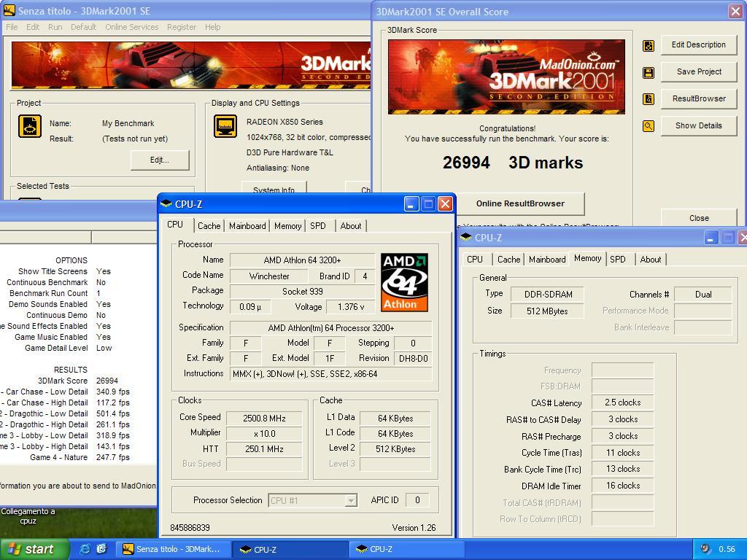Switch to the About tab in front CPU-Z
The image size is (747, 560).
pos(351,226)
